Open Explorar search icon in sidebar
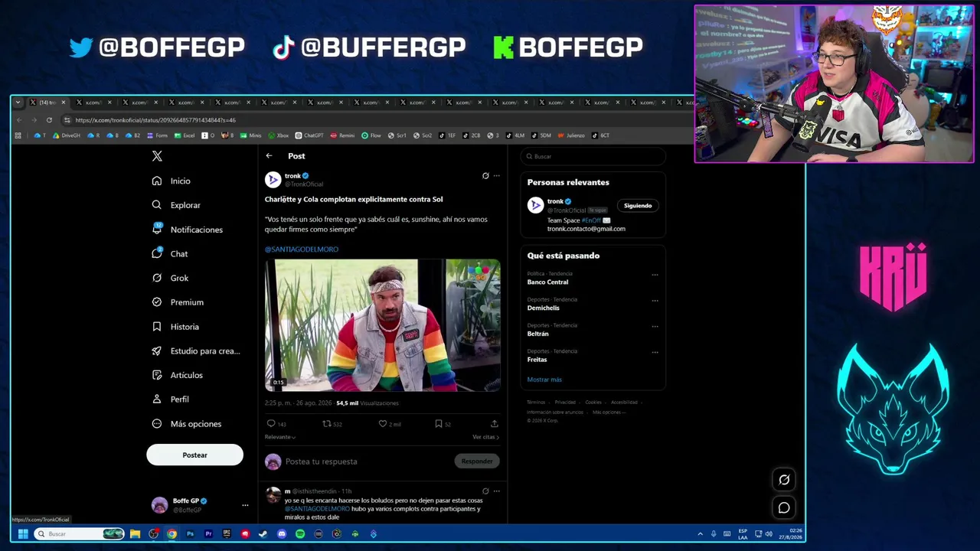 (157, 205)
